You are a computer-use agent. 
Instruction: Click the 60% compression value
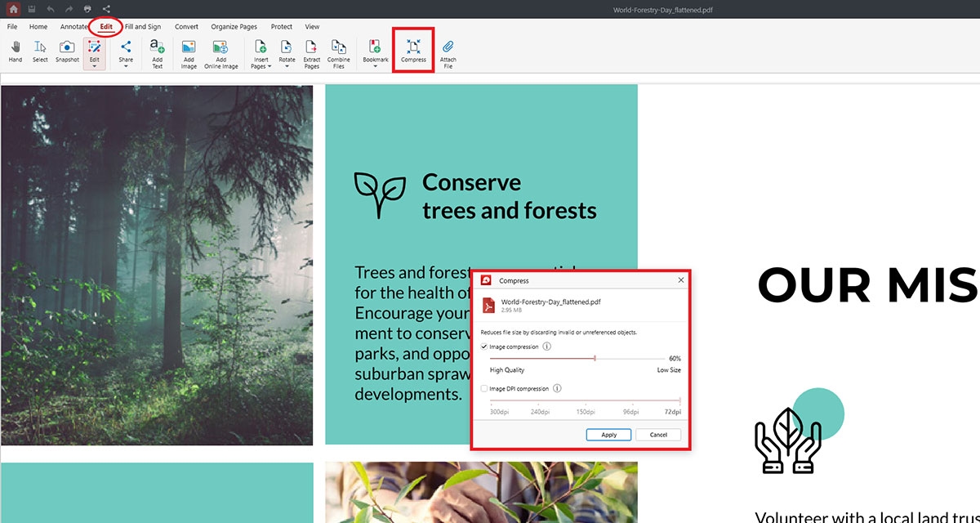tap(675, 358)
